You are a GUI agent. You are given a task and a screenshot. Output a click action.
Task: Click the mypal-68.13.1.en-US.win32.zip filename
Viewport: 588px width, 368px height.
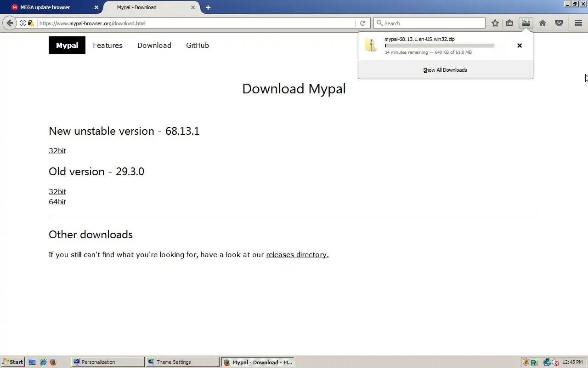(419, 39)
